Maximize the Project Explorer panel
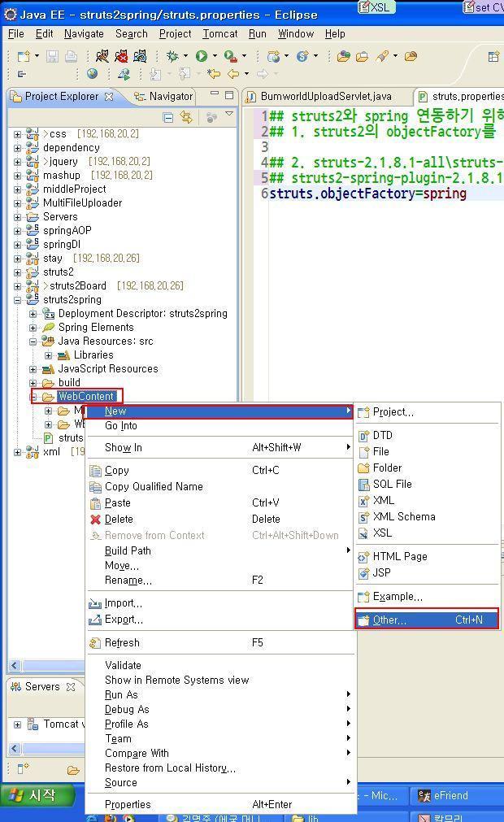This screenshot has height=822, width=504. point(229,95)
